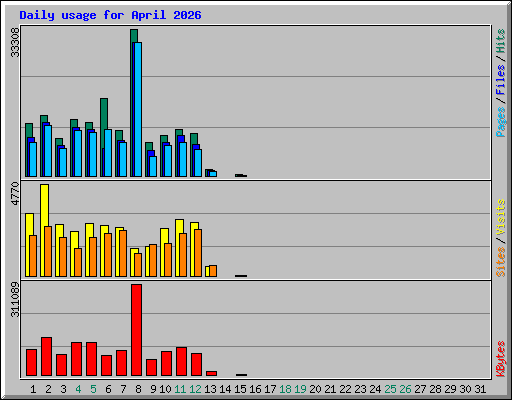Click day label 29 on x-axis
The image size is (512, 400).
coord(450,389)
